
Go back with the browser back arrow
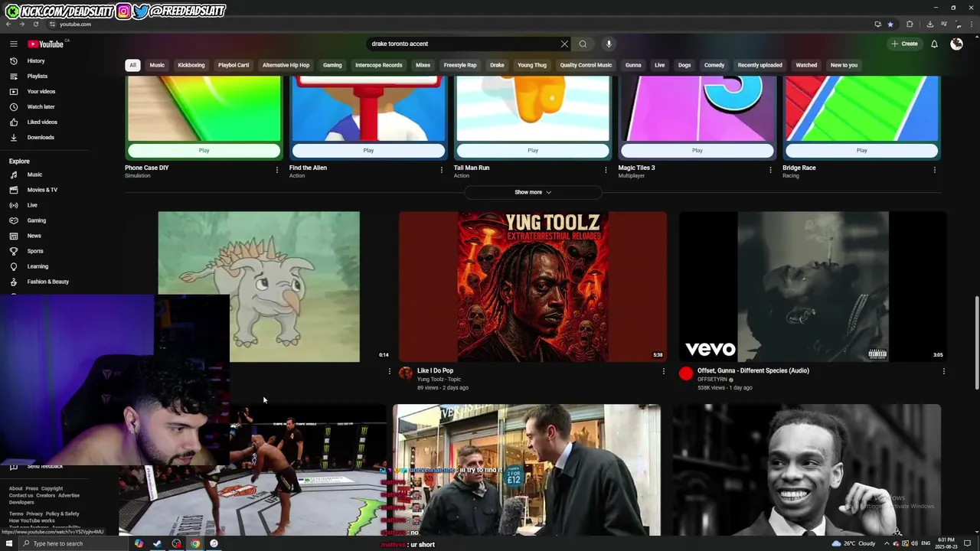tap(8, 24)
